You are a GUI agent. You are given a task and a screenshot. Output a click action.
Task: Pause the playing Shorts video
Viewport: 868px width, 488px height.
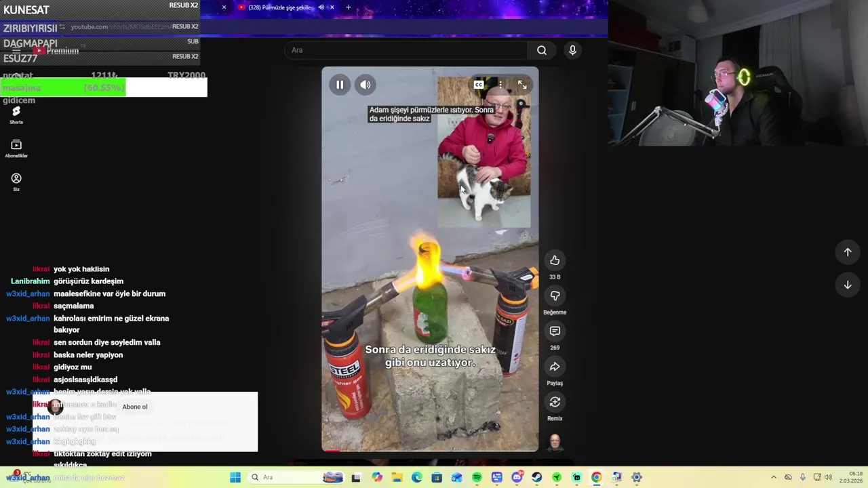point(340,85)
